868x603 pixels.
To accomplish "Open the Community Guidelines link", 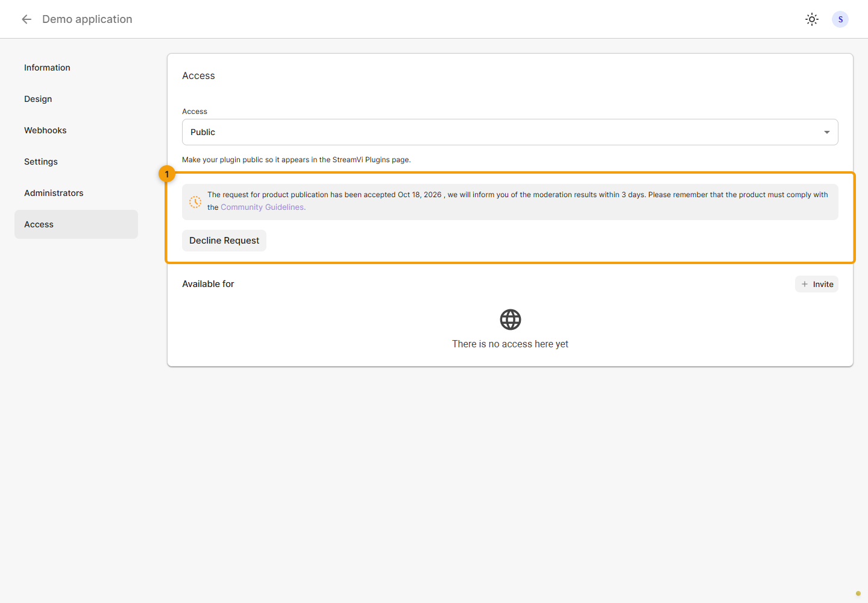I will pyautogui.click(x=263, y=207).
